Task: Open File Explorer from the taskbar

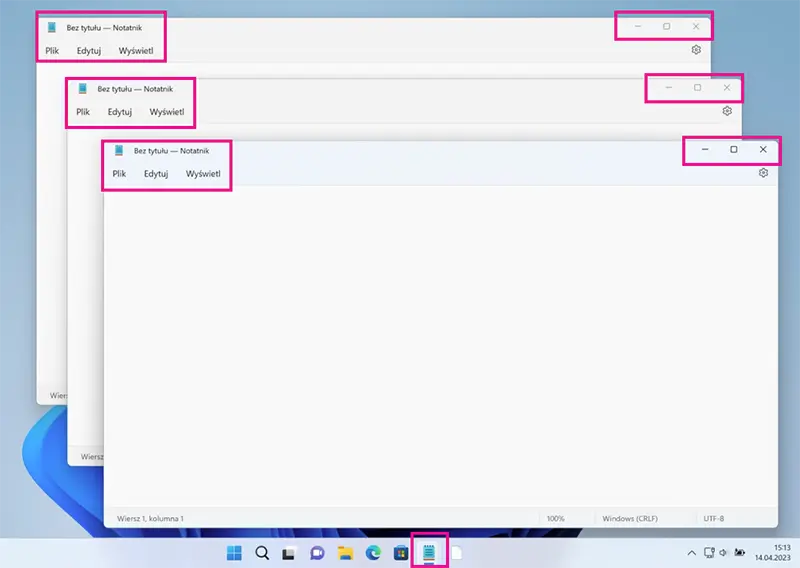Action: (345, 552)
